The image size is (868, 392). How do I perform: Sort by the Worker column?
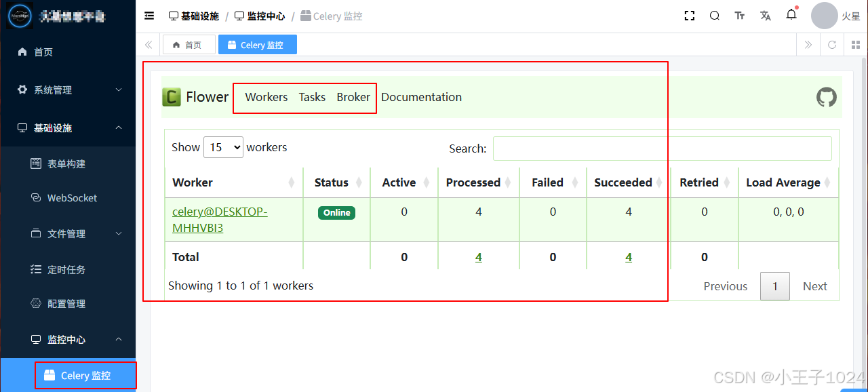click(x=234, y=182)
